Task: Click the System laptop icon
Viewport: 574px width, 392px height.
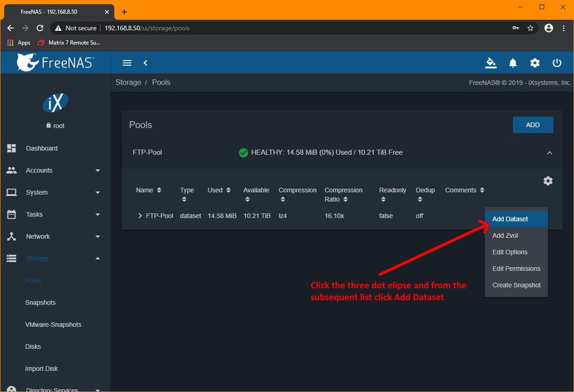Action: (11, 192)
